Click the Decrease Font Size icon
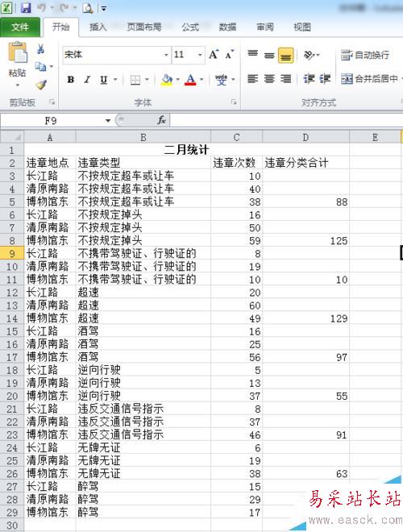Screen dimensions: 403x532 pyautogui.click(x=230, y=54)
